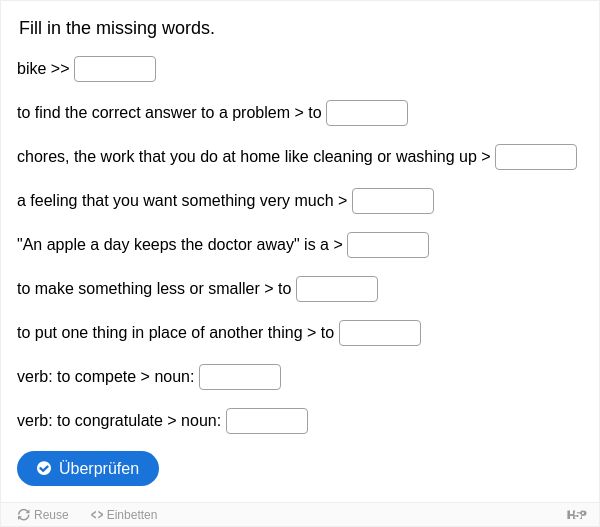Select the noun blank for 'to compete'

point(240,377)
